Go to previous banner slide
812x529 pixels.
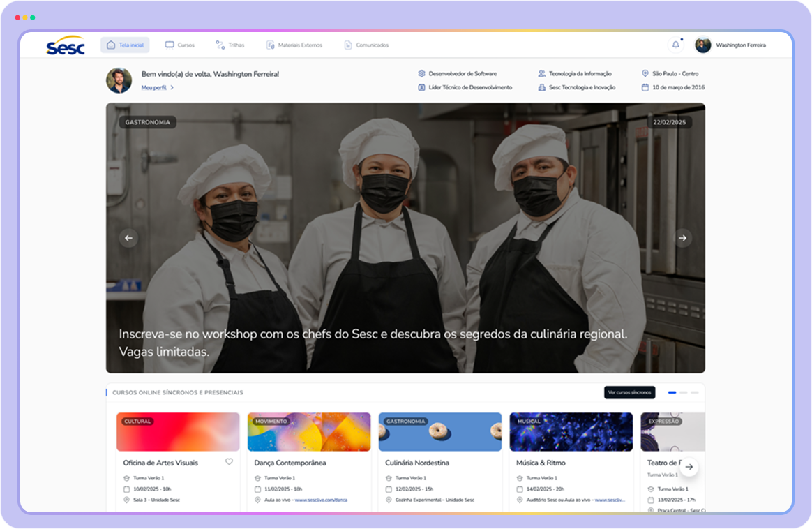coord(128,238)
